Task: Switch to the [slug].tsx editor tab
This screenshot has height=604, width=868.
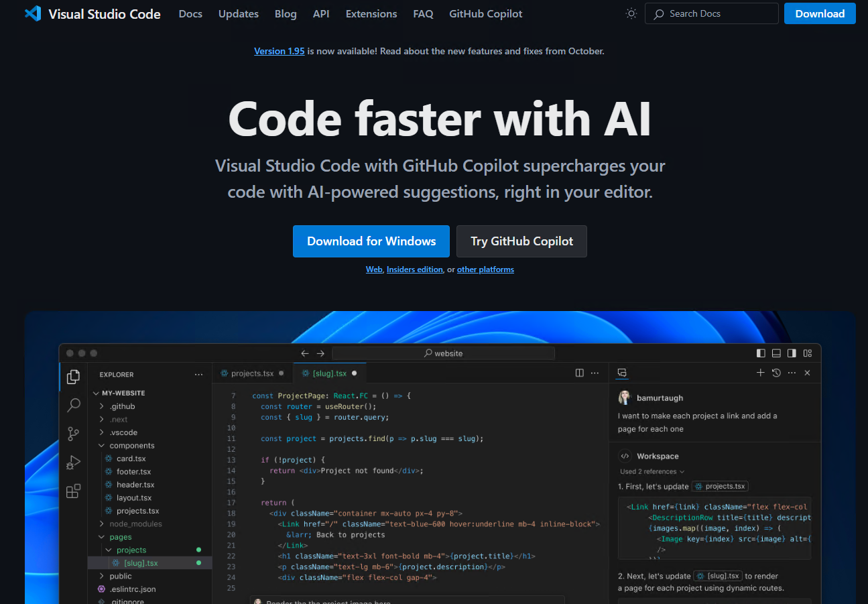Action: pyautogui.click(x=329, y=373)
